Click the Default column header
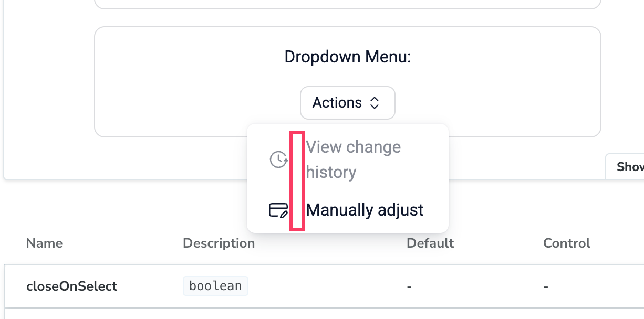 click(430, 243)
